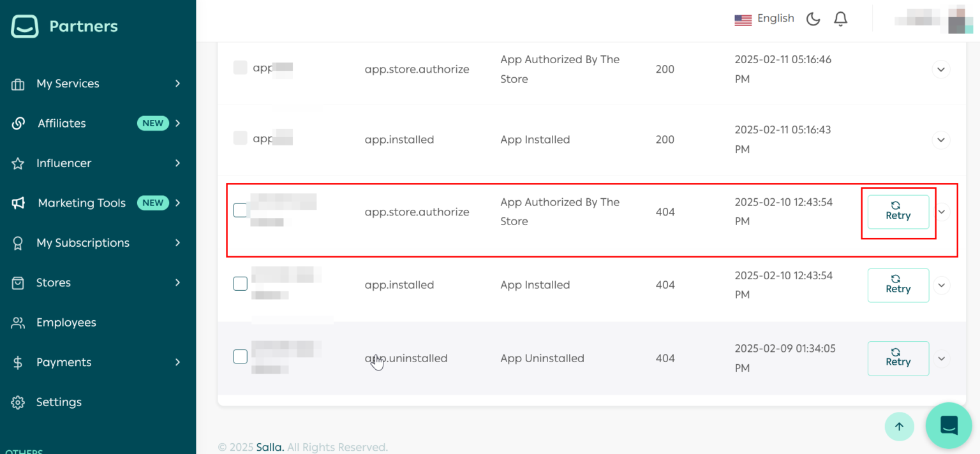The width and height of the screenshot is (980, 454).
Task: Click the Settings gear icon
Action: point(18,402)
